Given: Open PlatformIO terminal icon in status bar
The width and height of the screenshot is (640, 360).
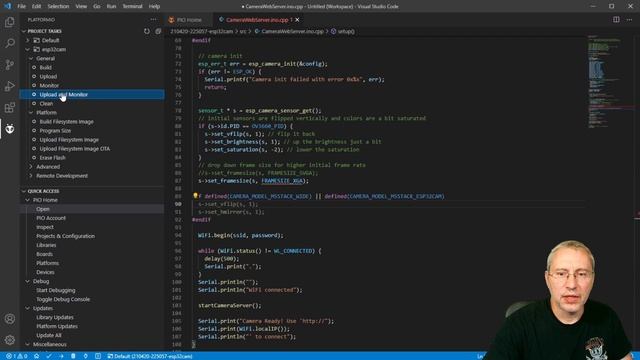Looking at the screenshot, I should pos(98,356).
